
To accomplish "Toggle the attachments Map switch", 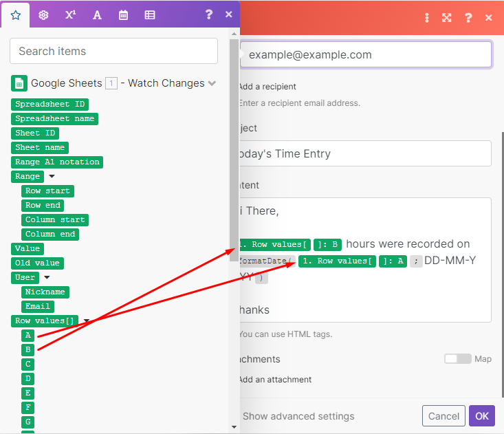I will 458,359.
